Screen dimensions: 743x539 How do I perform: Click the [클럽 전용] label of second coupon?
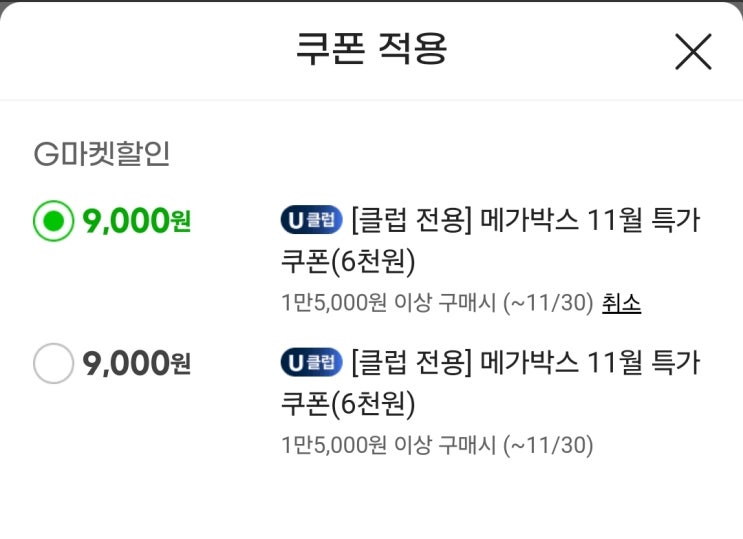pos(411,362)
